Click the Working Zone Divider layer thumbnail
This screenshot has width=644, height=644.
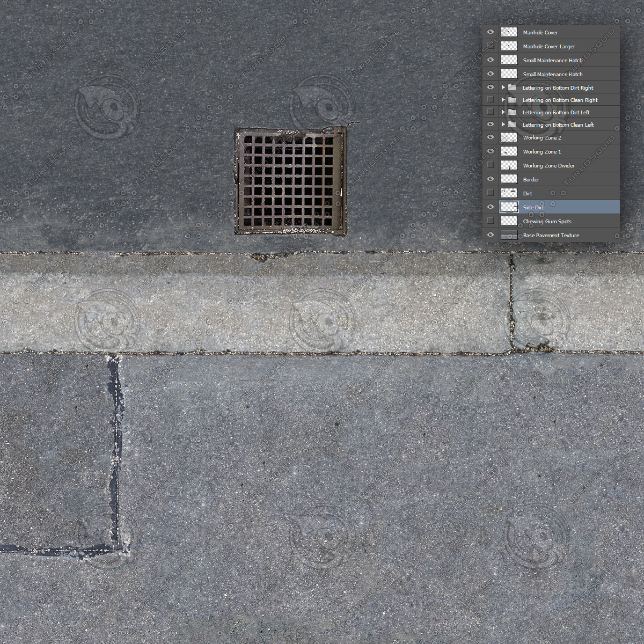point(508,165)
